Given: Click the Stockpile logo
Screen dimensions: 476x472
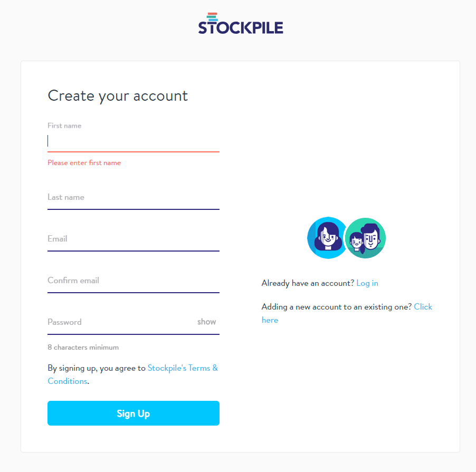Looking at the screenshot, I should (241, 23).
